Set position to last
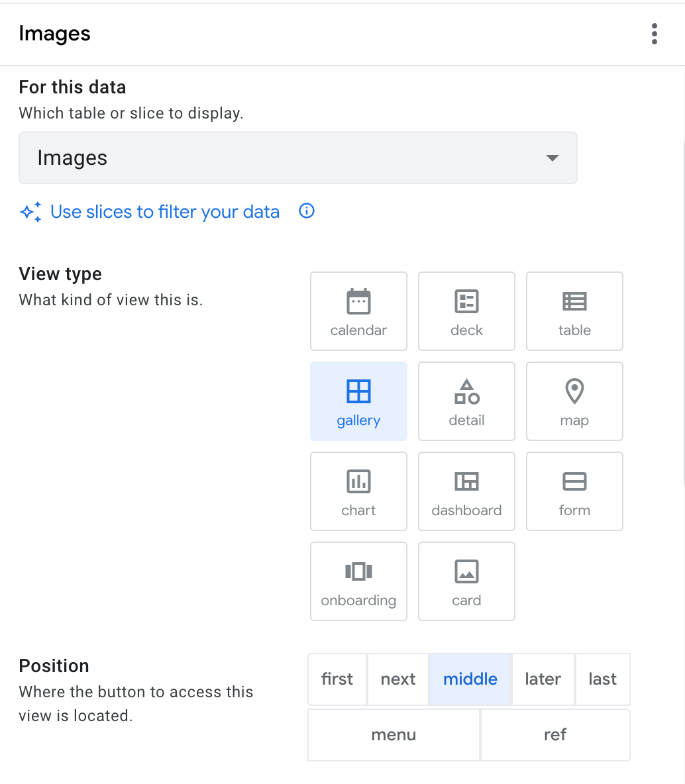 click(602, 679)
